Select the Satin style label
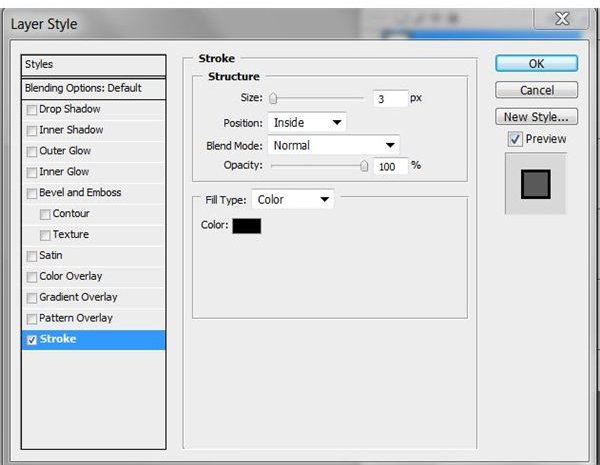Viewport: 600px width, 465px height. click(x=51, y=255)
